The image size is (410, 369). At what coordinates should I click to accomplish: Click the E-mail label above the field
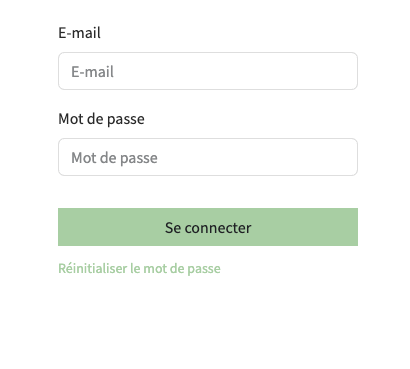point(79,33)
